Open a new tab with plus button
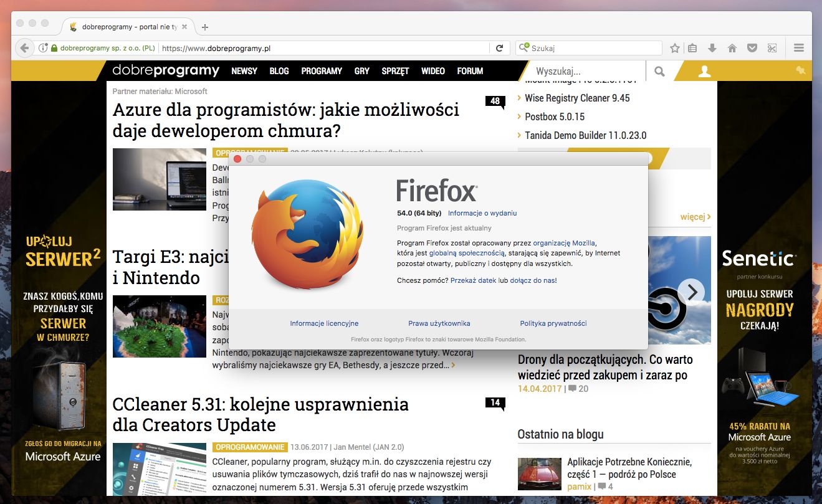Image resolution: width=822 pixels, height=504 pixels. pos(205,27)
